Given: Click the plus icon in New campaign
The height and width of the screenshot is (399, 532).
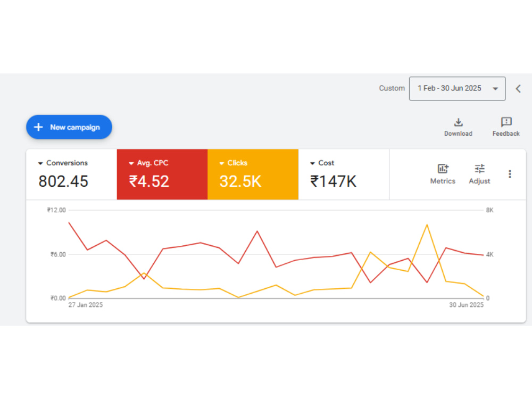Looking at the screenshot, I should 38,127.
